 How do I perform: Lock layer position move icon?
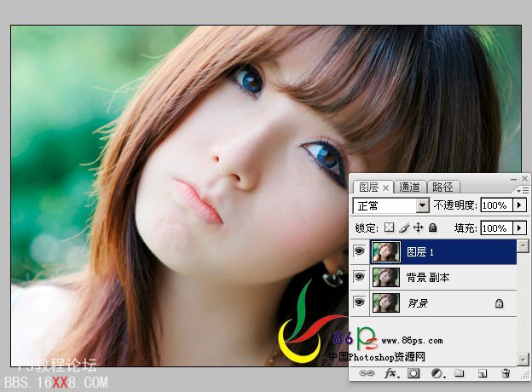tap(418, 228)
